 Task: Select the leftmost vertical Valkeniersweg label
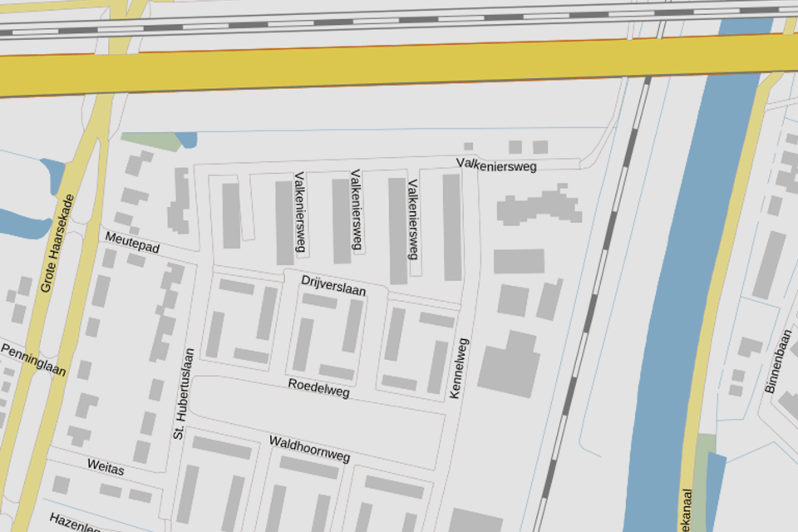tap(300, 211)
